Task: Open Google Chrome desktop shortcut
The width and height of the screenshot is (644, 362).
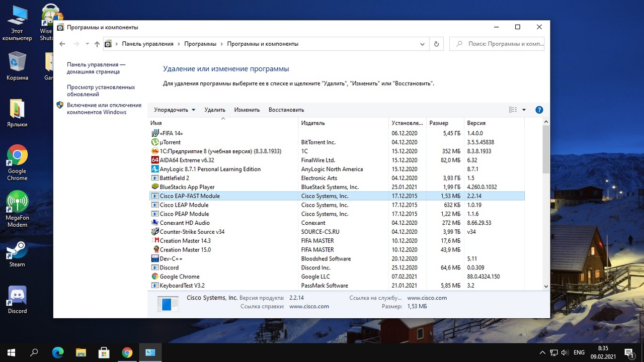Action: (17, 163)
